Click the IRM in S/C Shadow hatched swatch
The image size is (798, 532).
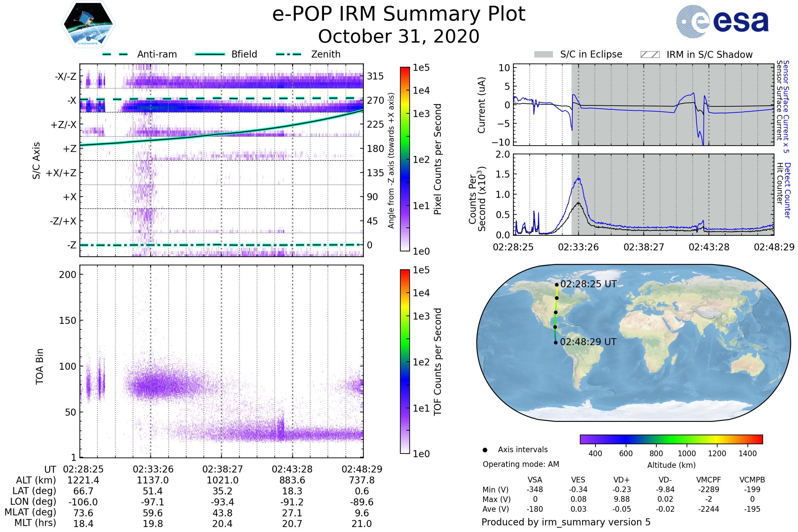point(650,55)
